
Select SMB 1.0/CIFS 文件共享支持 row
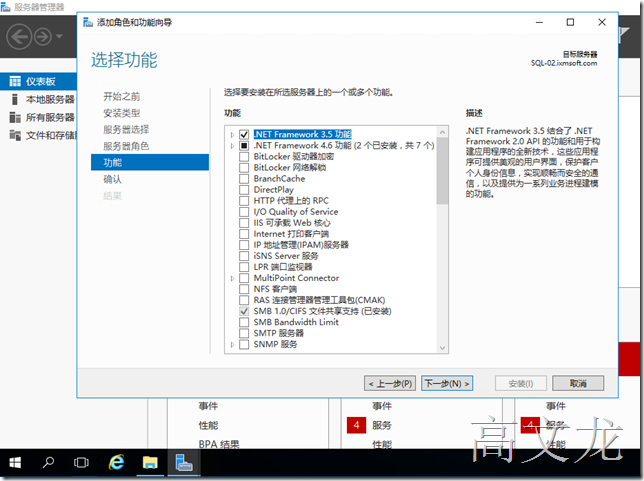322,311
